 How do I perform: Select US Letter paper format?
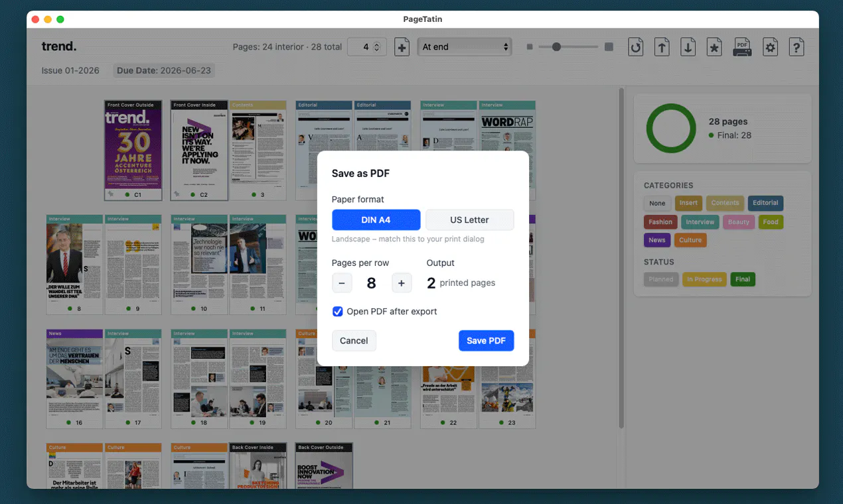[x=469, y=220]
